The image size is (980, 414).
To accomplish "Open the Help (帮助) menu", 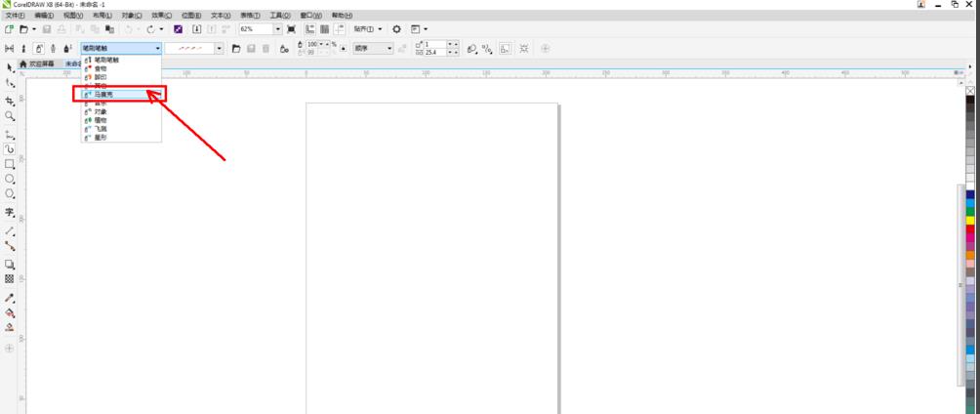I will (342, 15).
